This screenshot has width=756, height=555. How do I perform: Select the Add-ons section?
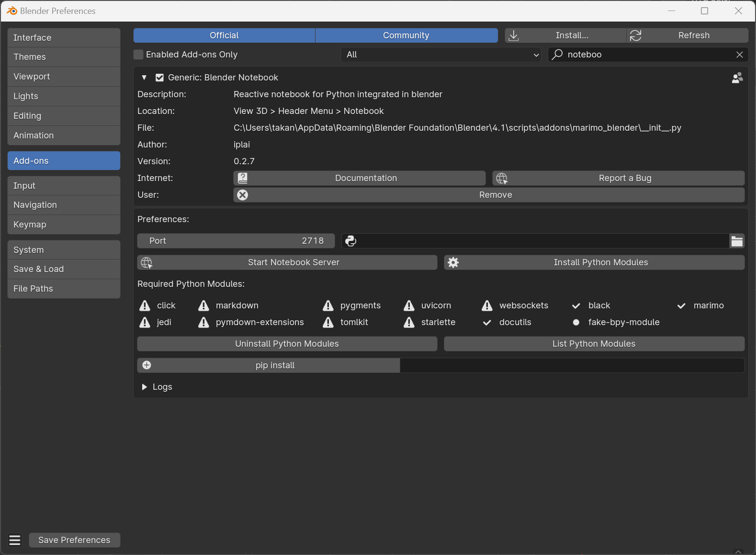coord(64,161)
